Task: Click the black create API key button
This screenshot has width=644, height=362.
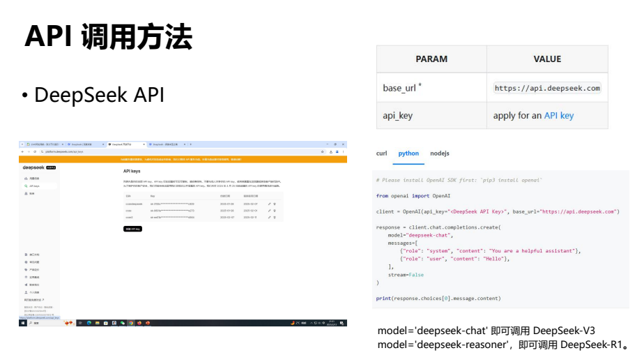Action: click(132, 229)
